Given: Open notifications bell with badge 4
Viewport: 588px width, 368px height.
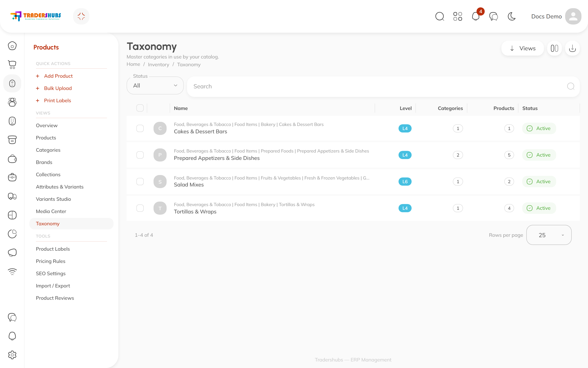Looking at the screenshot, I should click(x=476, y=17).
